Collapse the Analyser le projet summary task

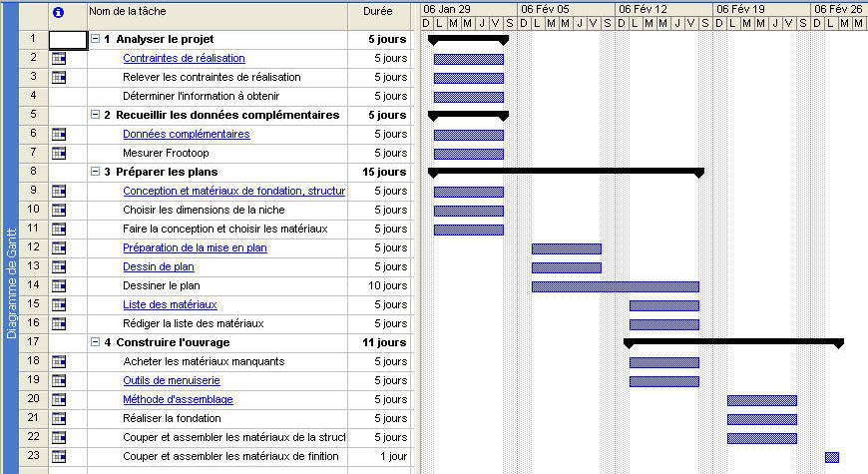pyautogui.click(x=95, y=39)
